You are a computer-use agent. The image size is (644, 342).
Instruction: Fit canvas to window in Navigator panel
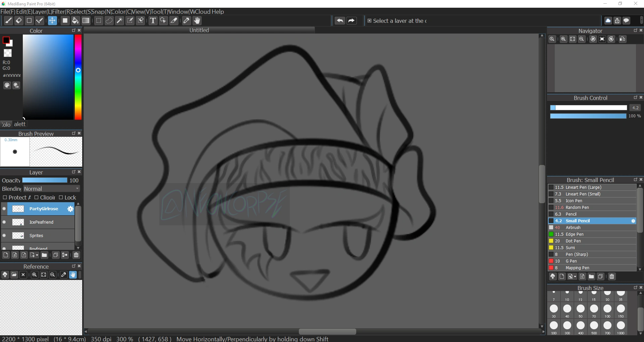[x=573, y=39]
